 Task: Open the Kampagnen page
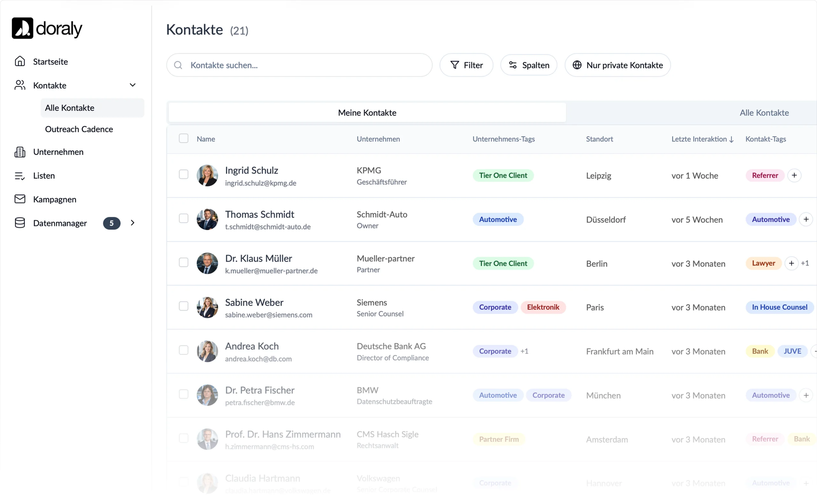click(55, 199)
